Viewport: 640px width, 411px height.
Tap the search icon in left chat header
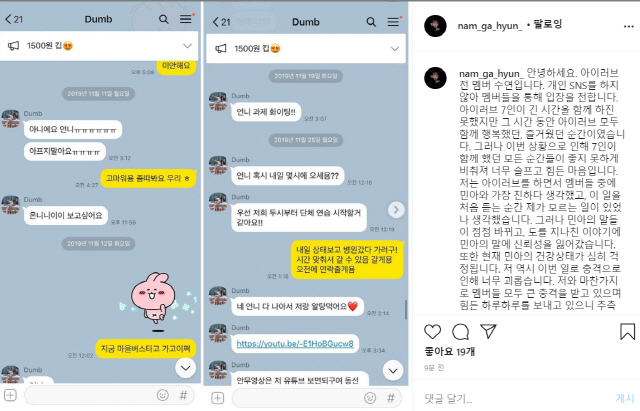164,19
